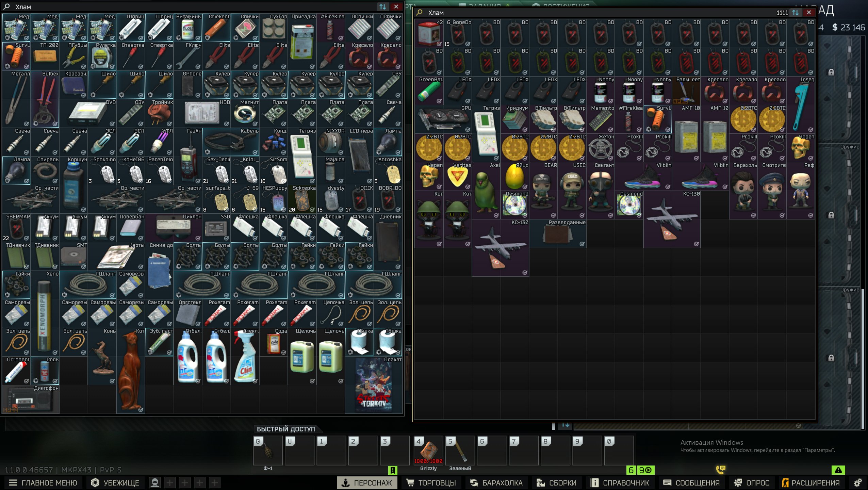Switch to the ТОРГОВЦЫ traders tab
This screenshot has width=868, height=490.
pyautogui.click(x=431, y=483)
